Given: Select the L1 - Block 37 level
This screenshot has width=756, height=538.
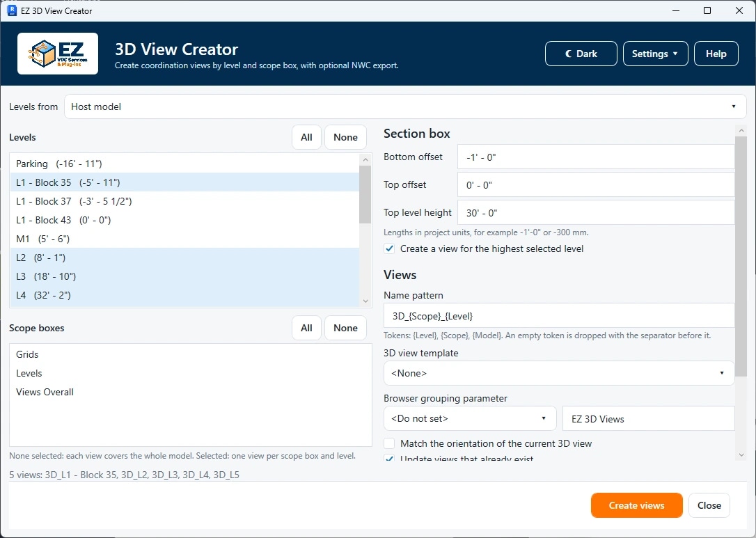Looking at the screenshot, I should [184, 201].
